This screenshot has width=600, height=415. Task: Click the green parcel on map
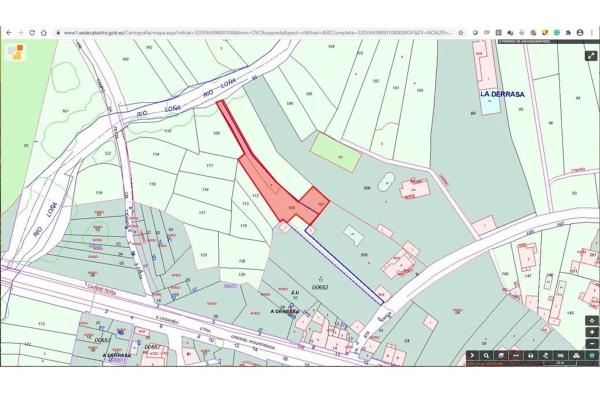tap(333, 154)
